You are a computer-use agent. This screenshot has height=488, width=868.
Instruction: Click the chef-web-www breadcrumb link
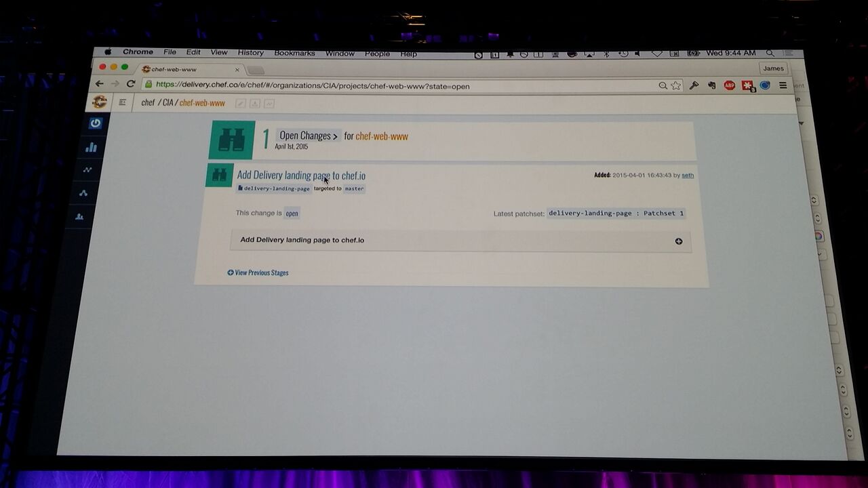tap(202, 103)
